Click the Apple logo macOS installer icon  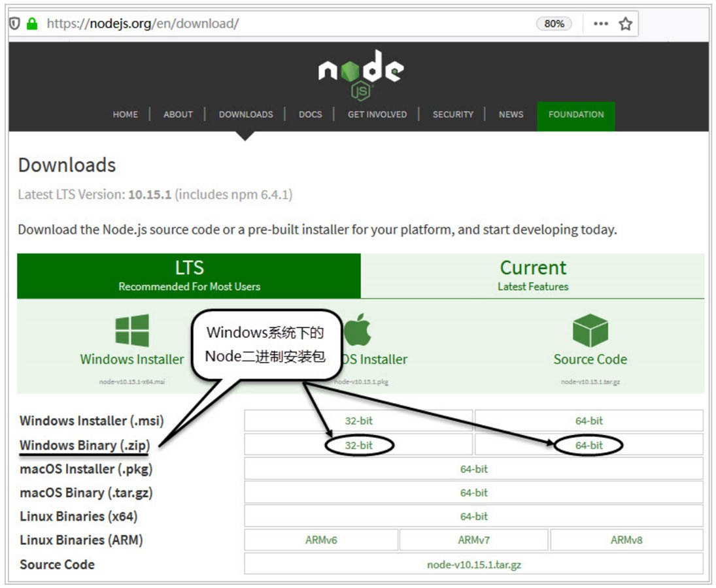[x=358, y=329]
